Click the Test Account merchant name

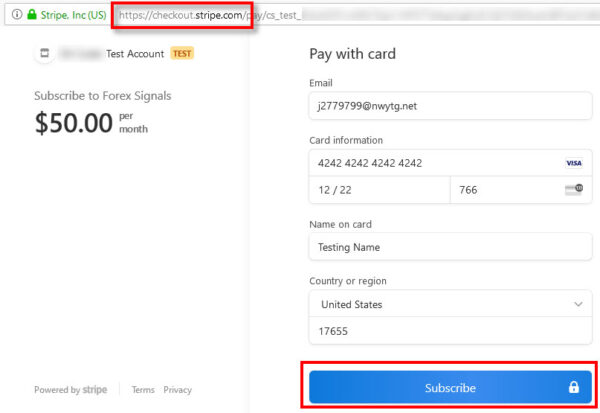pyautogui.click(x=136, y=53)
